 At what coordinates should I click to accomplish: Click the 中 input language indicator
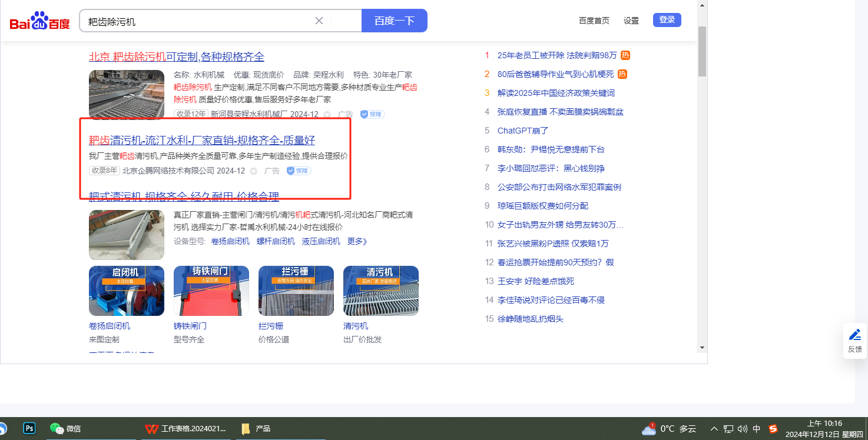(757, 429)
